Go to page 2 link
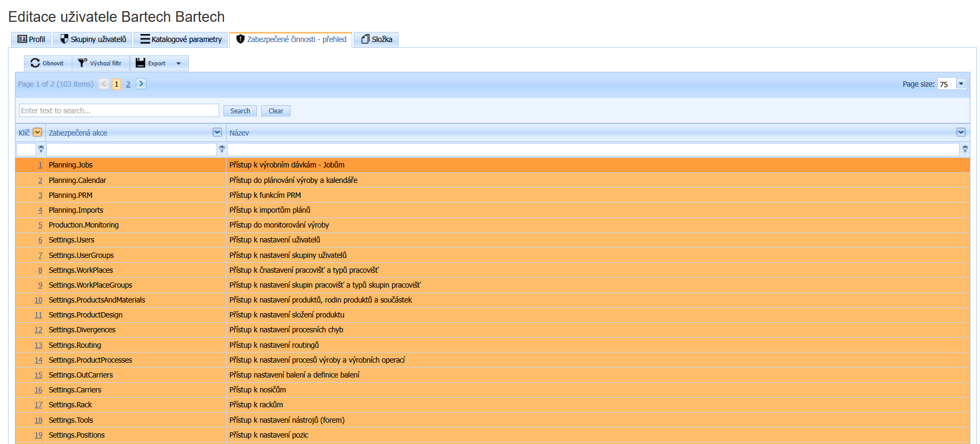 tap(128, 84)
